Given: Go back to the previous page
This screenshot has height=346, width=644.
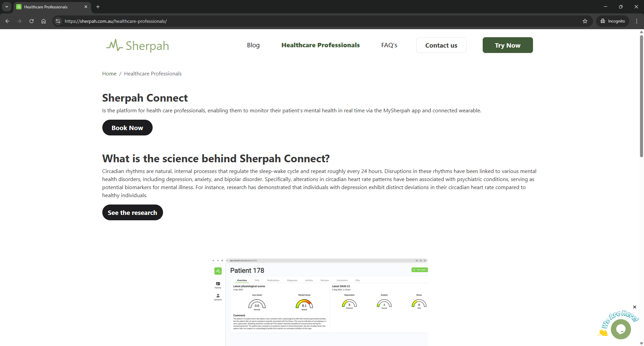Looking at the screenshot, I should tap(7, 21).
